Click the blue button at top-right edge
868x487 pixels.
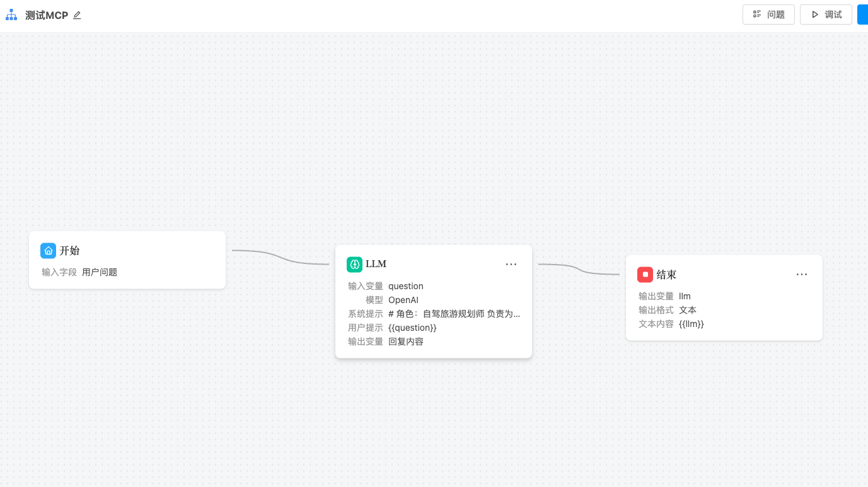tap(862, 14)
